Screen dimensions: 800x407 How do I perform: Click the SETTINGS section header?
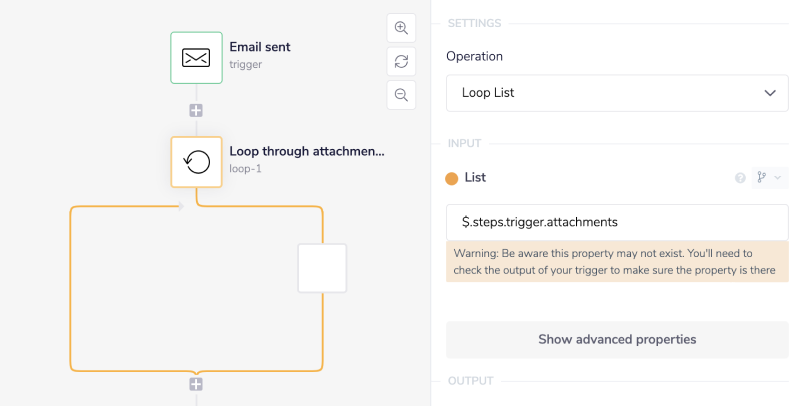click(475, 23)
